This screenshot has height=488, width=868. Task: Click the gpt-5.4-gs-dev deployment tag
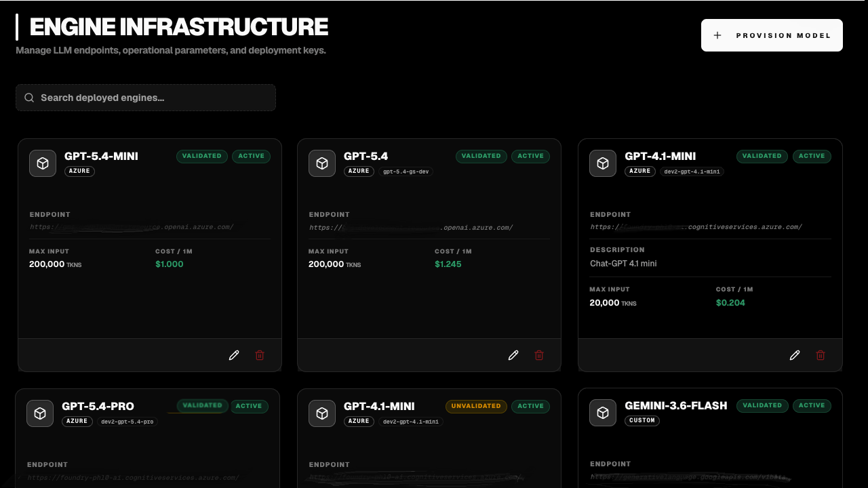(405, 171)
